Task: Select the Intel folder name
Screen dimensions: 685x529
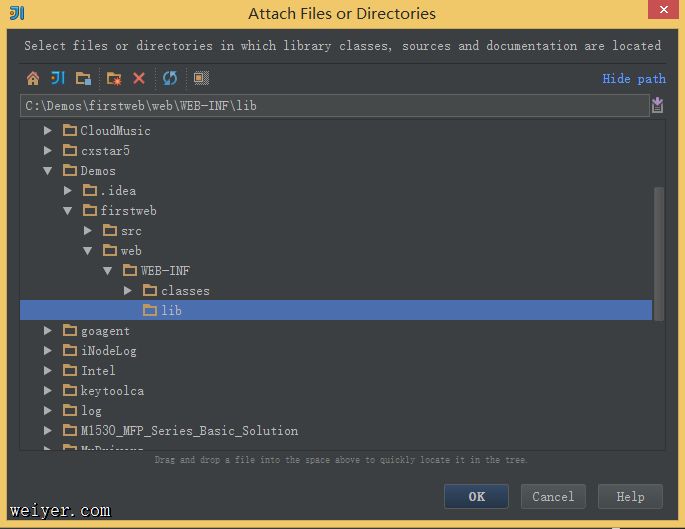Action: coord(98,371)
